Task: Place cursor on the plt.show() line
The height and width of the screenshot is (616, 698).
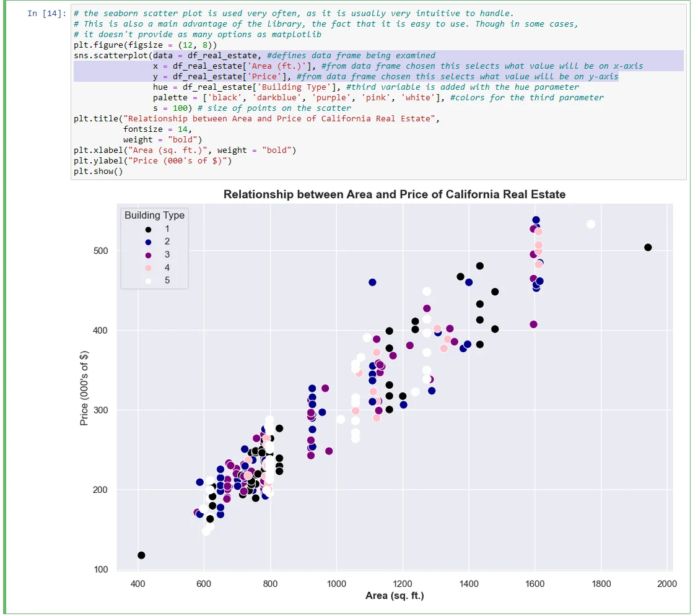Action: 98,171
